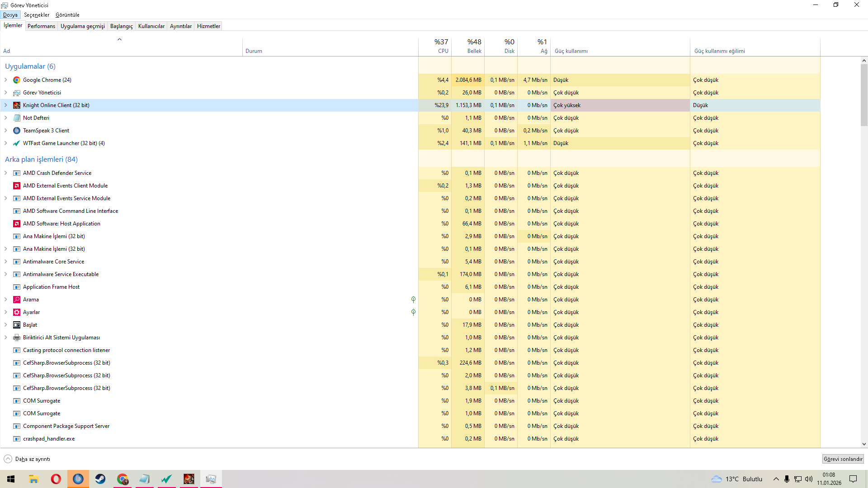
Task: Click suspended leaf icon in Ayarlar row
Action: point(413,312)
